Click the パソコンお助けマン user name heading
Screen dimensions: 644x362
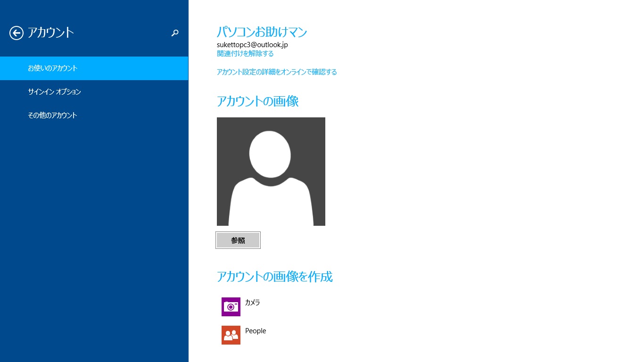(262, 32)
